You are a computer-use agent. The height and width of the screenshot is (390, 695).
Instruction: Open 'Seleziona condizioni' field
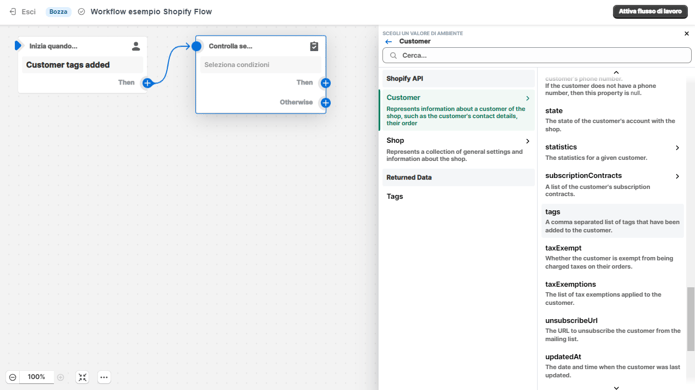click(x=261, y=65)
